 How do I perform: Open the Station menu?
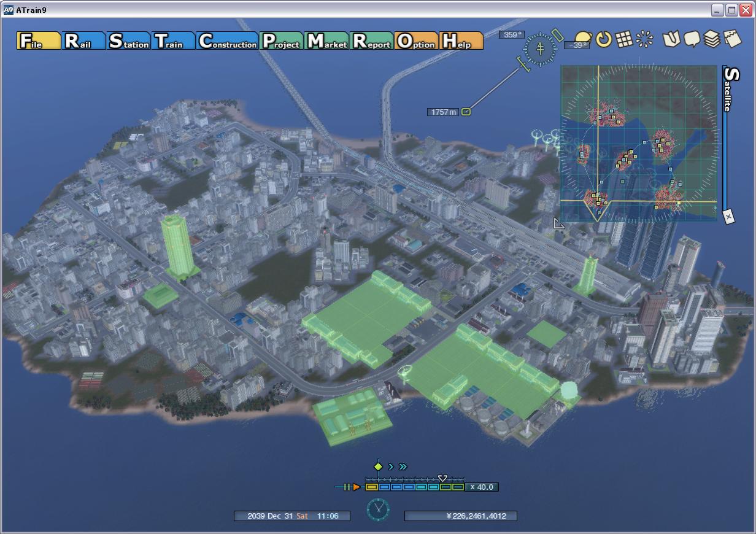click(x=128, y=41)
